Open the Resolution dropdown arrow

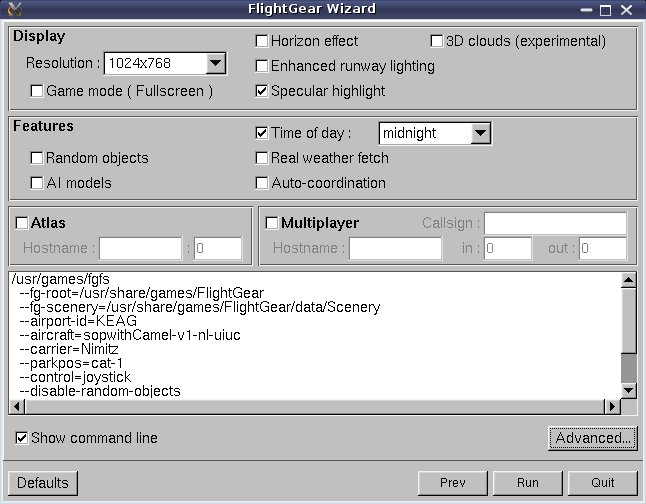(215, 63)
